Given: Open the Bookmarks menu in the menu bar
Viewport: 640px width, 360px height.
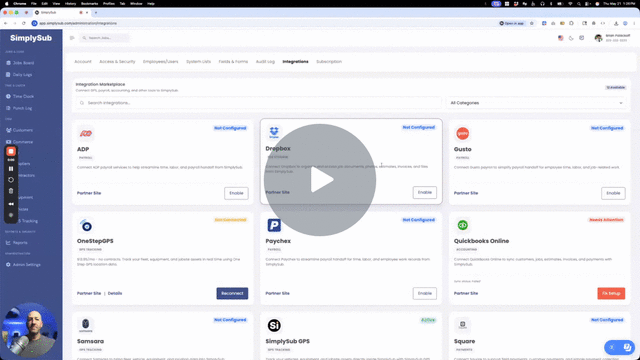Looking at the screenshot, I should click(89, 4).
